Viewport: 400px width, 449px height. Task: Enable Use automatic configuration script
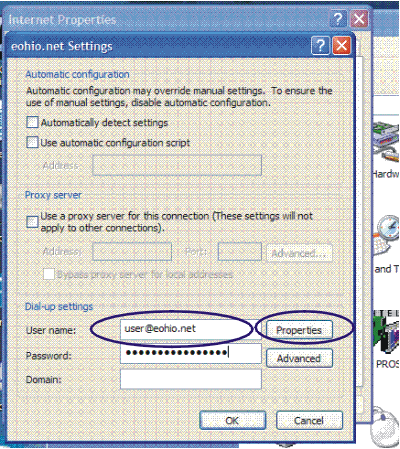(x=32, y=142)
